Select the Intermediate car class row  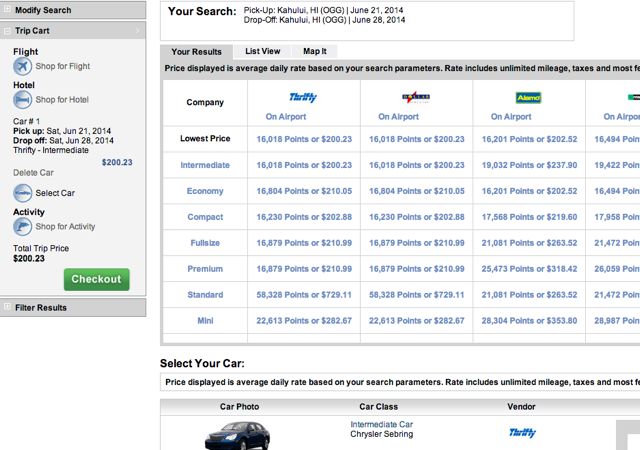click(205, 165)
